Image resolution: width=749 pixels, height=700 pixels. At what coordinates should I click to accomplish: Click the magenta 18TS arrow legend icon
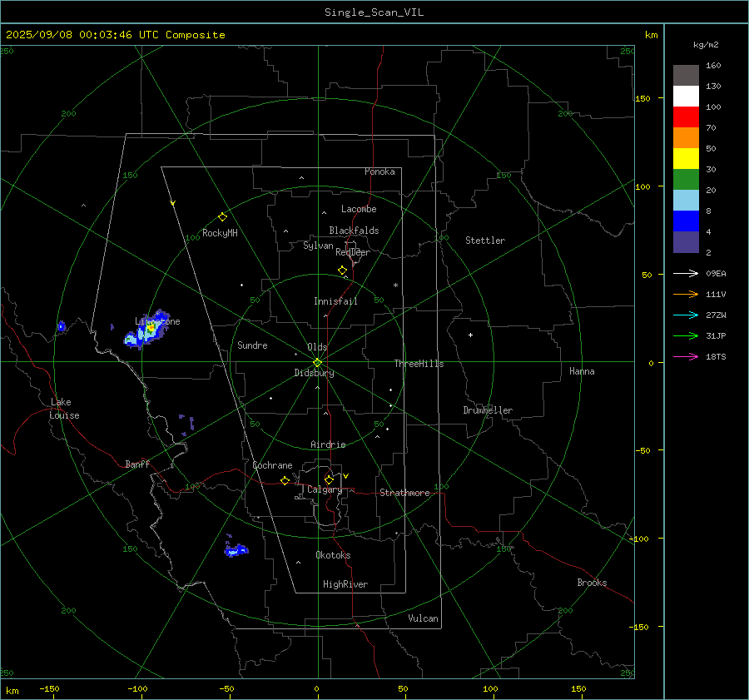point(686,356)
